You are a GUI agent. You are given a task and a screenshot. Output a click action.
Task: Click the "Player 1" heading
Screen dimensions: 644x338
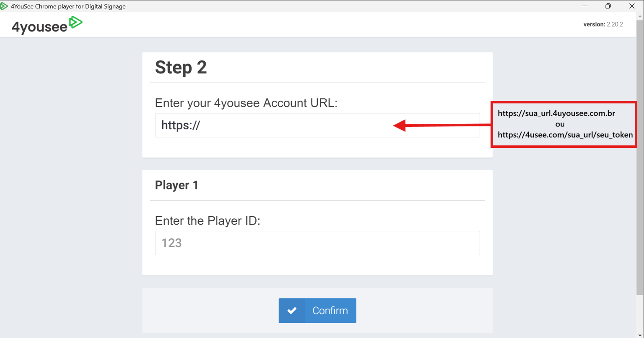click(x=177, y=185)
